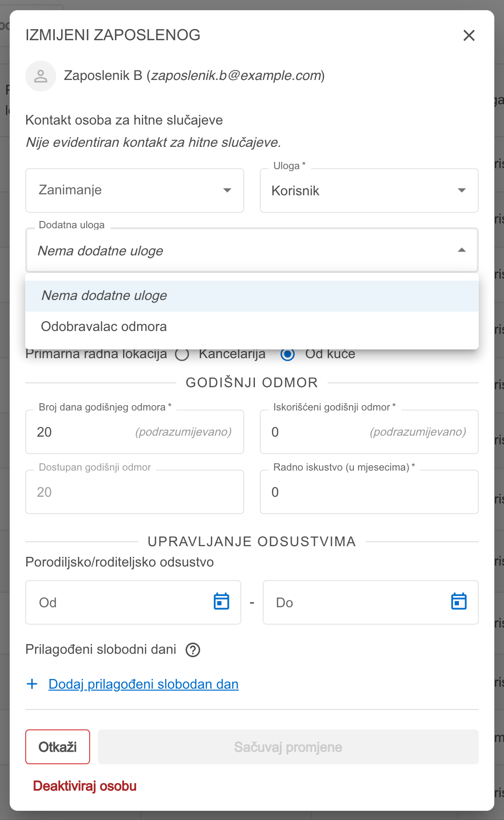Show help for Prilagođeni slobodni dani
Screen dimensions: 504x820
[x=193, y=650]
